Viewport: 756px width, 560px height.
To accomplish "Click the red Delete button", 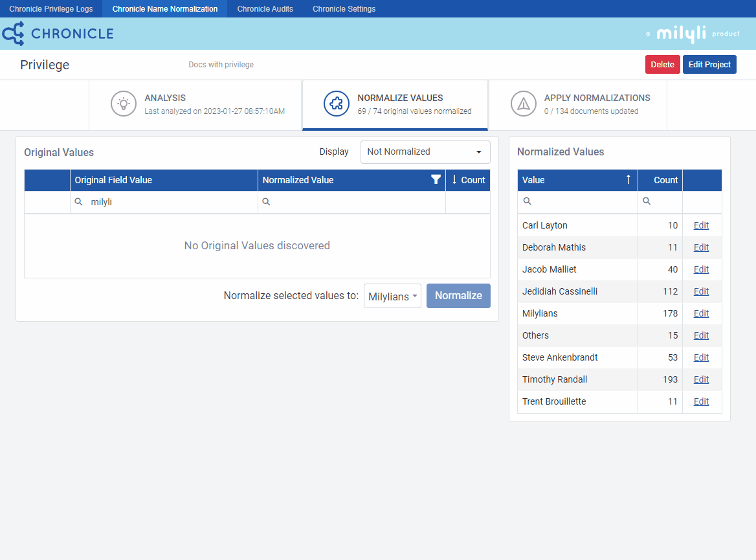I will 662,65.
